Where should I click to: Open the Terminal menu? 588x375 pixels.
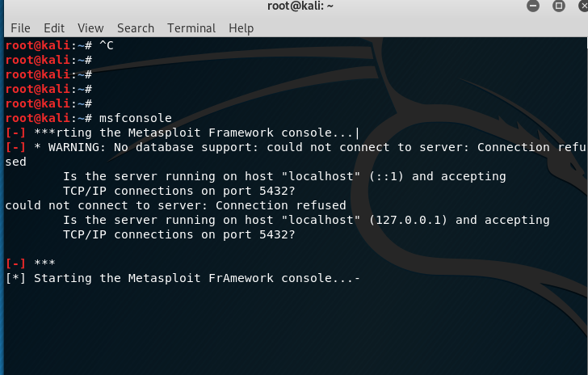(x=191, y=27)
